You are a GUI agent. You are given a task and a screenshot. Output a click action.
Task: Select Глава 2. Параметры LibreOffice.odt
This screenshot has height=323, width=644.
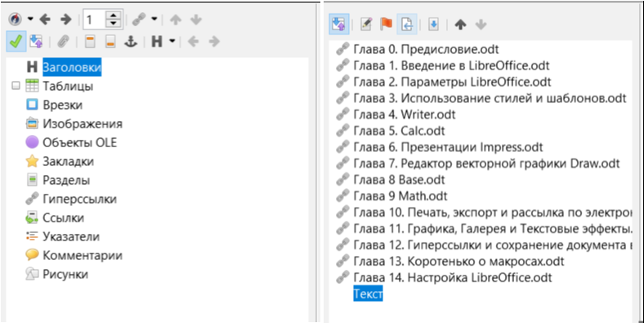click(452, 82)
